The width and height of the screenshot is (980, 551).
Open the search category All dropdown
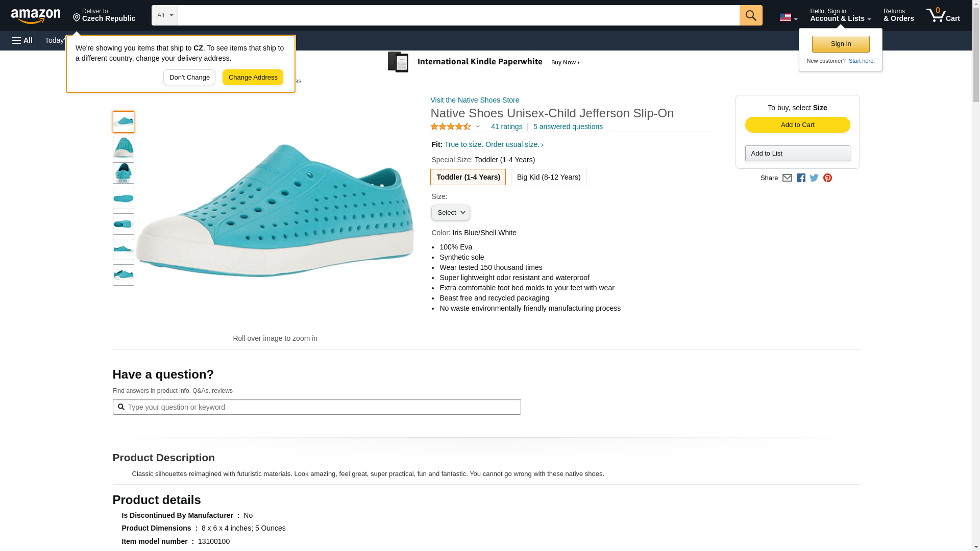[x=164, y=15]
